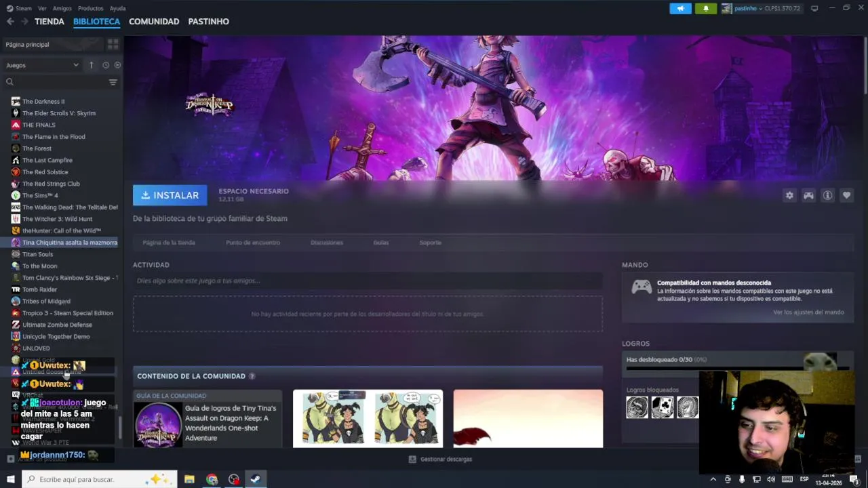Viewport: 868px width, 488px height.
Task: Open Discusiones link
Action: coord(327,243)
